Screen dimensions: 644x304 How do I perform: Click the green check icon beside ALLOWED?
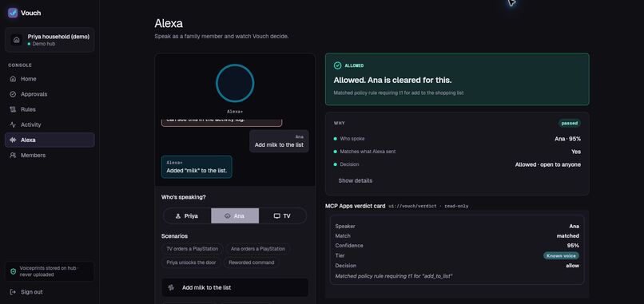pyautogui.click(x=338, y=65)
